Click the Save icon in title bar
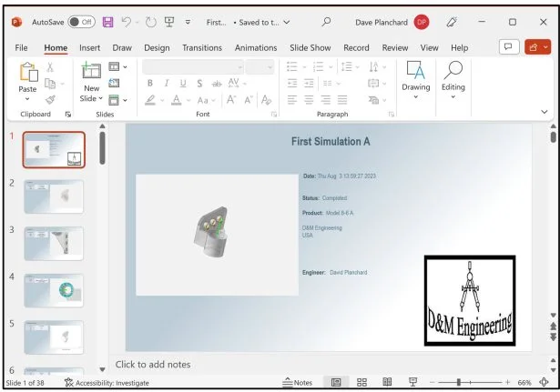 click(x=107, y=22)
